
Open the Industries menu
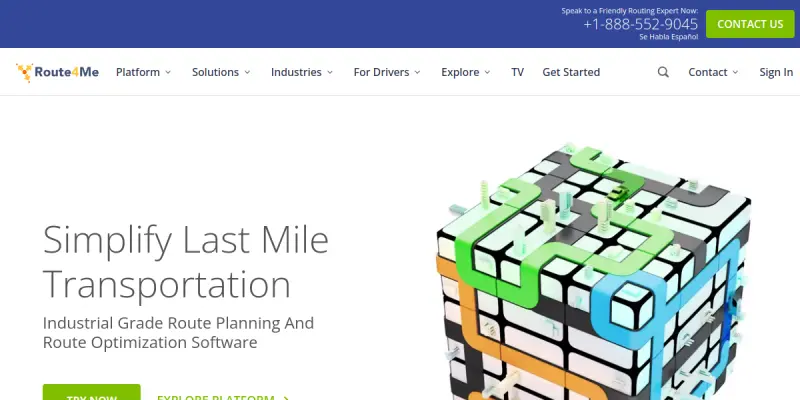point(296,72)
